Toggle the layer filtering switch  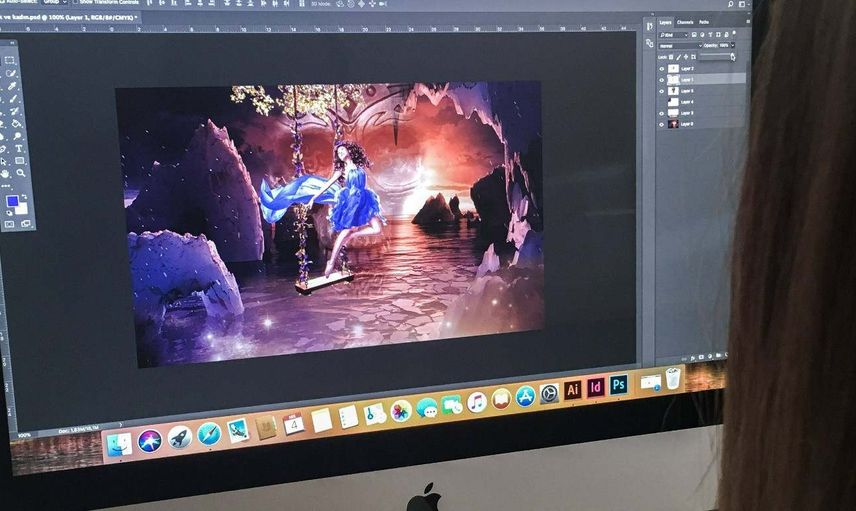pyautogui.click(x=734, y=33)
